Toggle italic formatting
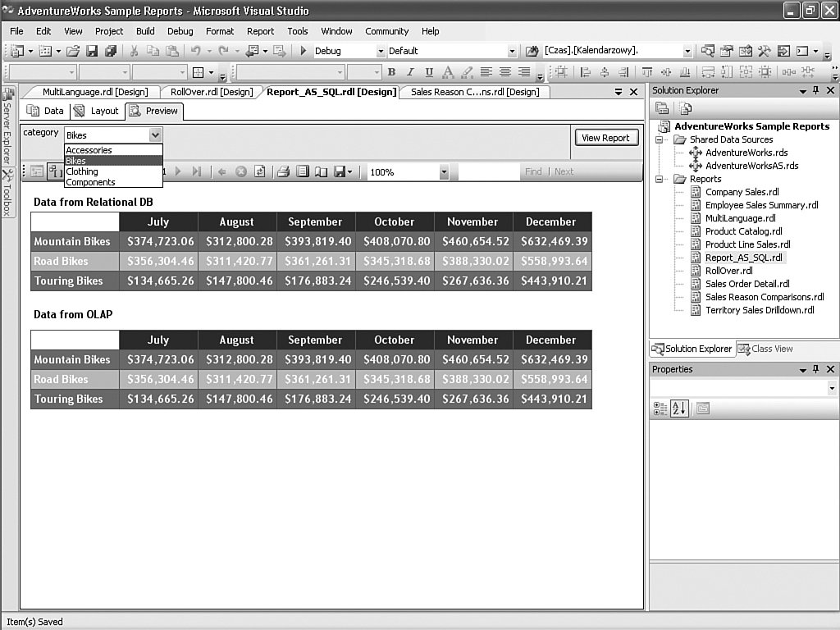 click(x=410, y=72)
